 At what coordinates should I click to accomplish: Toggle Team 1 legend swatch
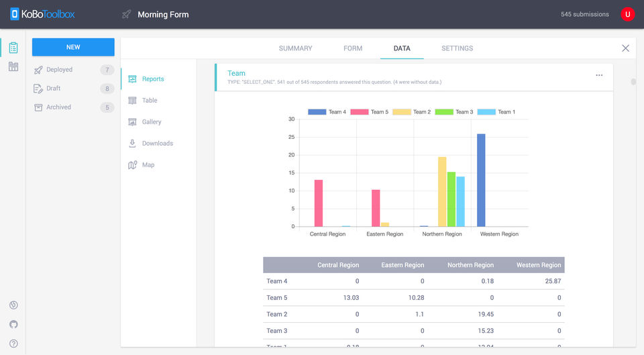tap(486, 112)
